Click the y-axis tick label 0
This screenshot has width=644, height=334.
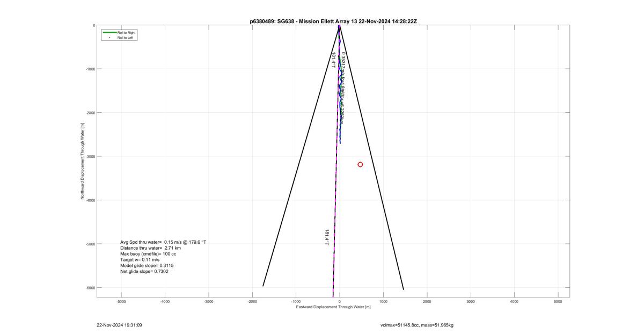[x=94, y=25]
